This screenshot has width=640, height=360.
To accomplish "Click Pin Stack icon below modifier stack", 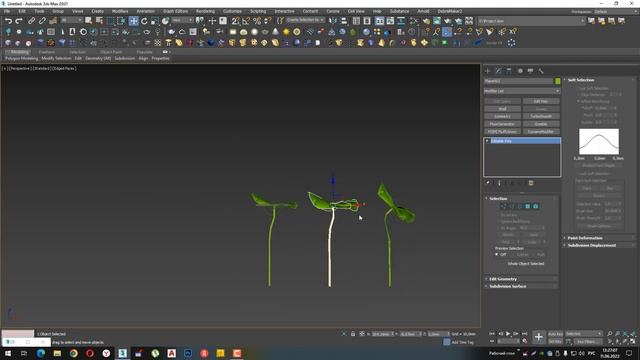I will [x=488, y=183].
